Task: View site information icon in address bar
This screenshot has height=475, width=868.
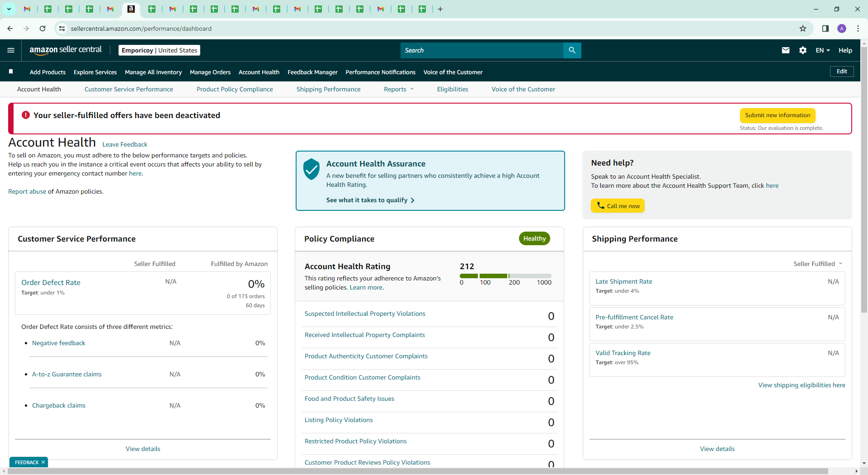Action: point(62,28)
